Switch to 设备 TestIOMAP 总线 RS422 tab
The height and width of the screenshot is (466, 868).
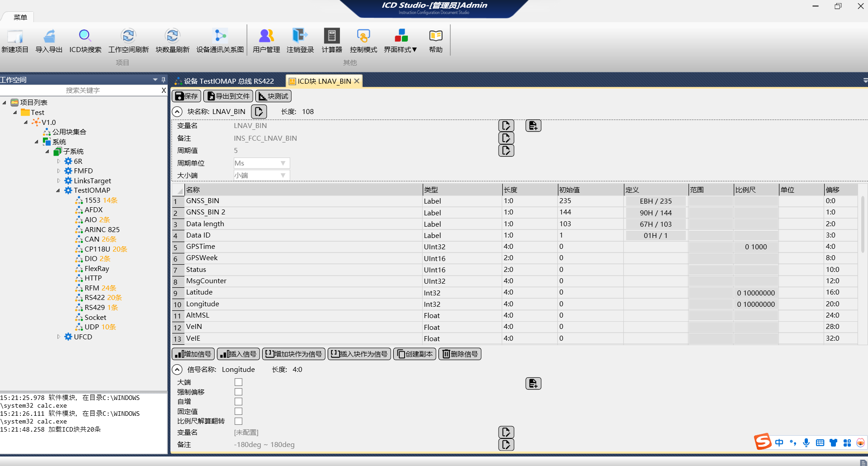(225, 81)
